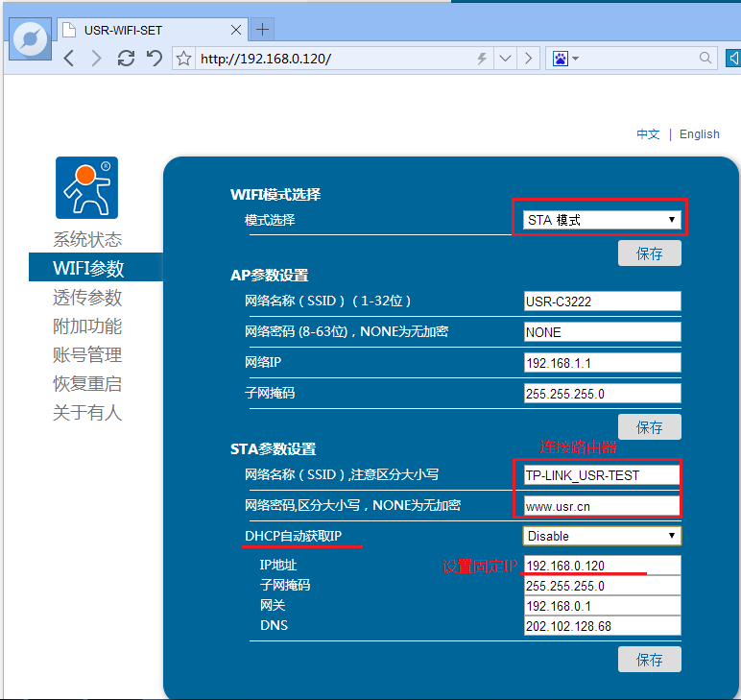The image size is (741, 700).
Task: Click the browser forward arrow
Action: [96, 59]
